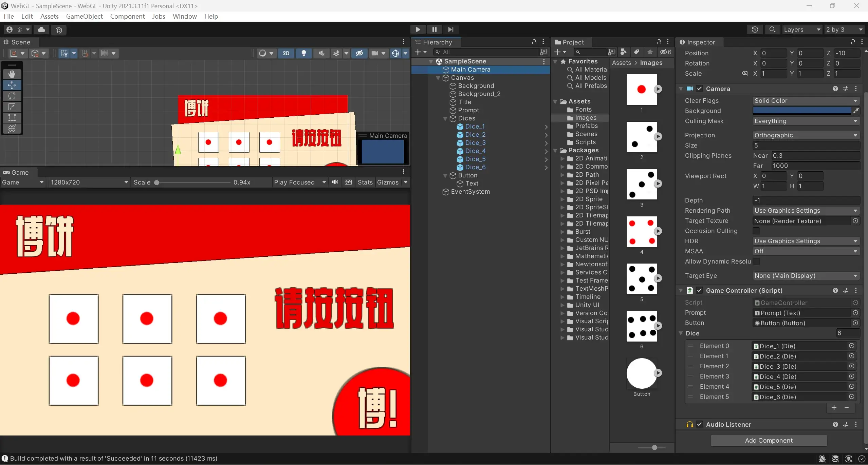The height and width of the screenshot is (465, 868).
Task: Click the Stats button in Game view
Action: point(365,182)
